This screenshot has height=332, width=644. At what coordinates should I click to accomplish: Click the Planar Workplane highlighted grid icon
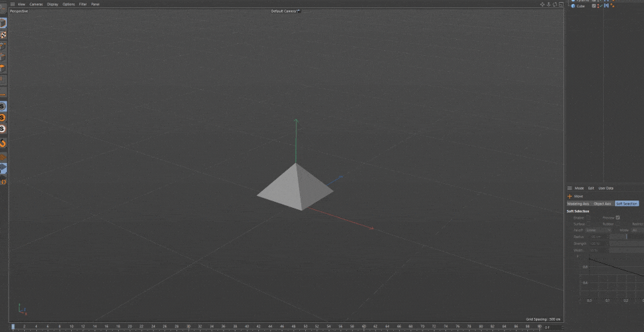3,167
